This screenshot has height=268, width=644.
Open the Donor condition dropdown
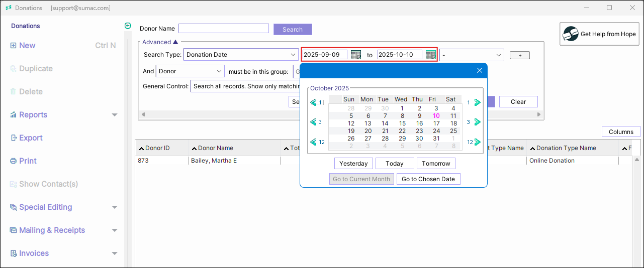190,71
